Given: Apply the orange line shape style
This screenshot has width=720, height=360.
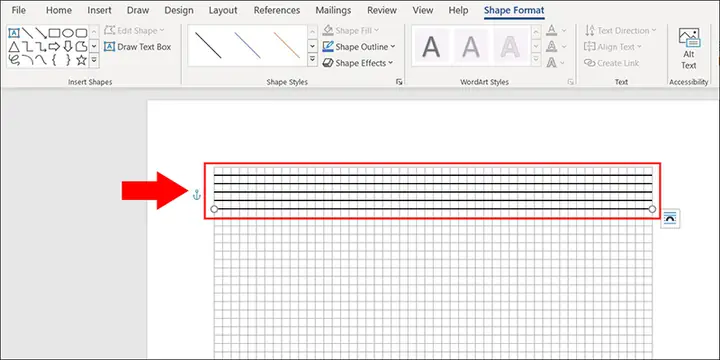Looking at the screenshot, I should tap(287, 45).
